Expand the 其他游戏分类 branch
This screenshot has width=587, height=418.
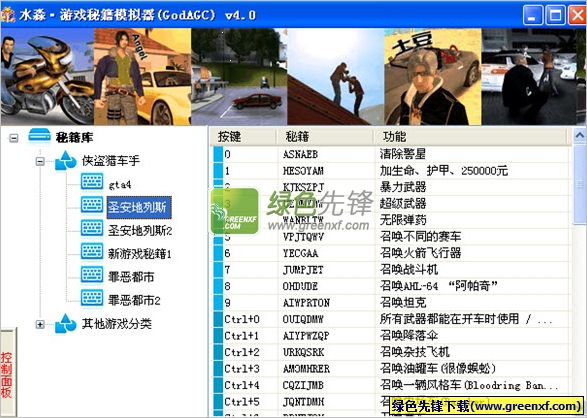40,324
